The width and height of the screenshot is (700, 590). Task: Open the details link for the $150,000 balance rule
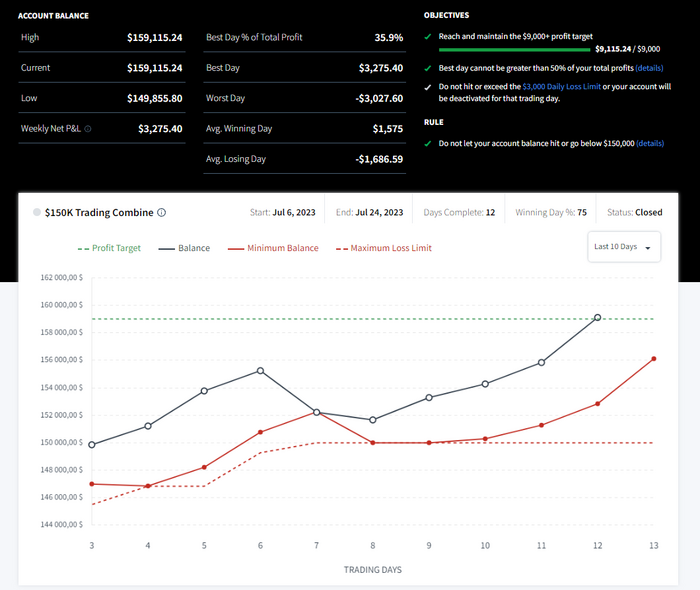click(650, 144)
